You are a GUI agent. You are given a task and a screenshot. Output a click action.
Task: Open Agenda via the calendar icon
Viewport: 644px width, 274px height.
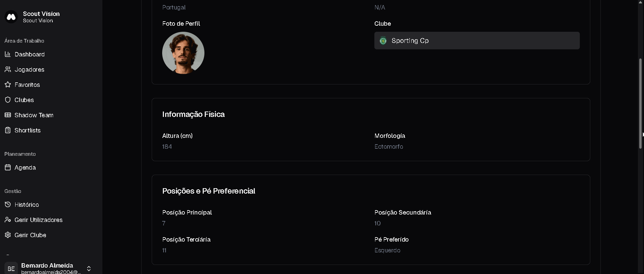(x=7, y=168)
